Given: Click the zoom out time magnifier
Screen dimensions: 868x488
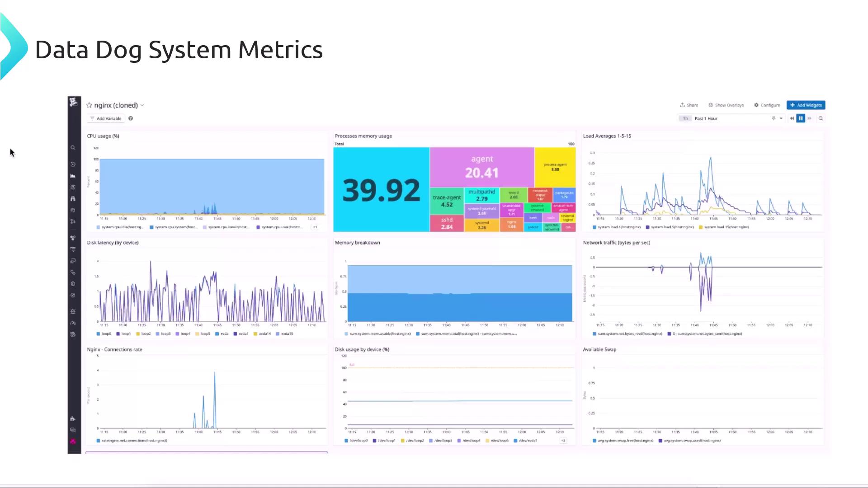Looking at the screenshot, I should click(821, 118).
